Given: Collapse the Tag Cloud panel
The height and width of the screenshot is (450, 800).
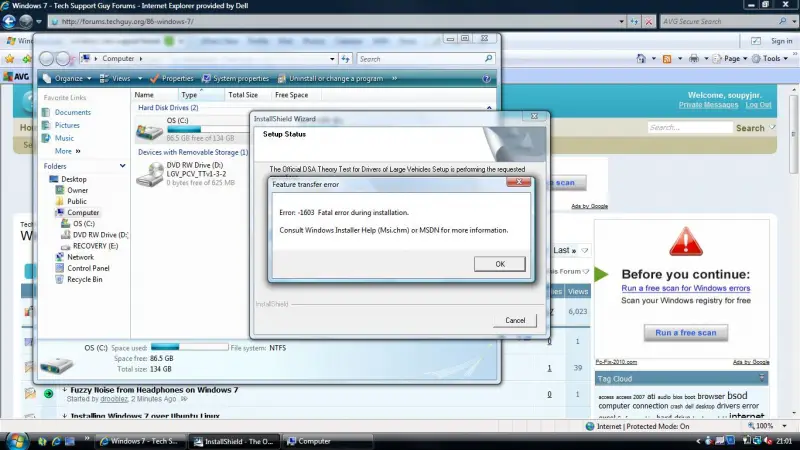Looking at the screenshot, I should [x=762, y=378].
